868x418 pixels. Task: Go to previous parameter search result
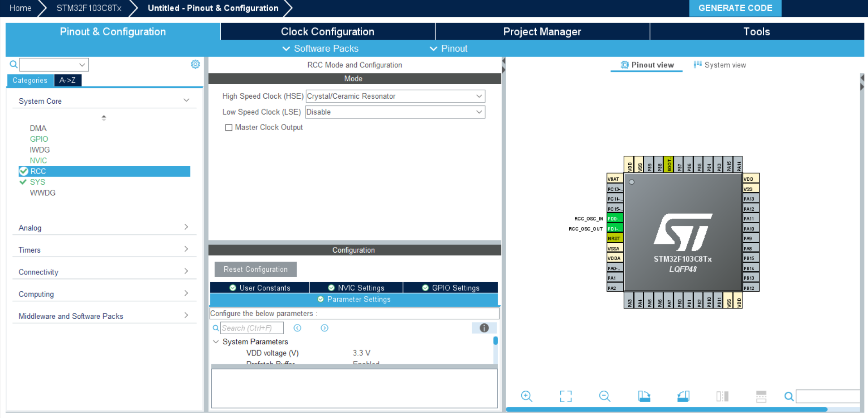(x=297, y=328)
